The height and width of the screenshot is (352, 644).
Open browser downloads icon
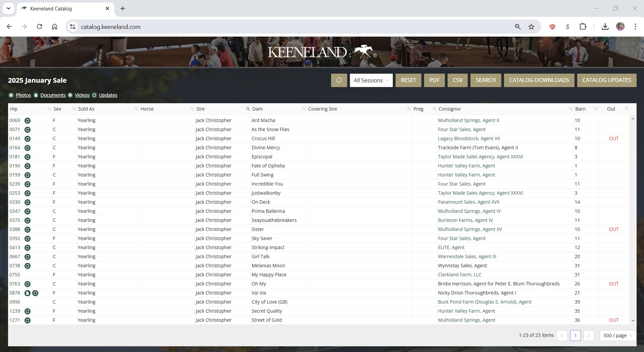(605, 27)
